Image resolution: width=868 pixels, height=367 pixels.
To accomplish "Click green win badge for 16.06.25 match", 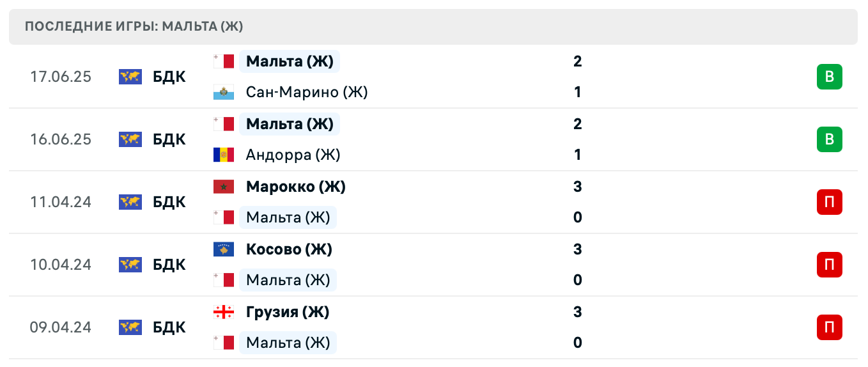I will point(829,139).
